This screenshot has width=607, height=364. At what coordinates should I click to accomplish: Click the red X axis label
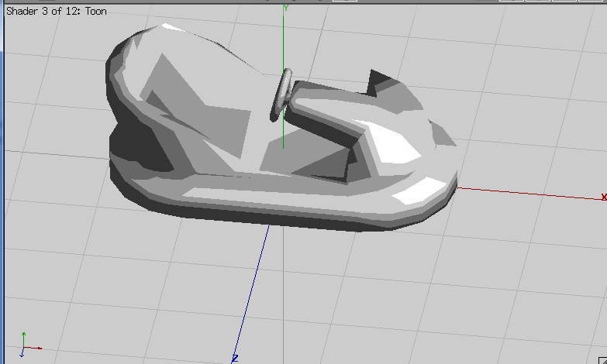(x=603, y=197)
